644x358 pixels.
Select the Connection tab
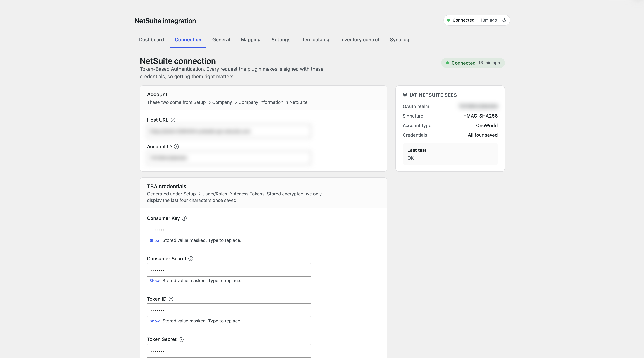[x=188, y=40]
